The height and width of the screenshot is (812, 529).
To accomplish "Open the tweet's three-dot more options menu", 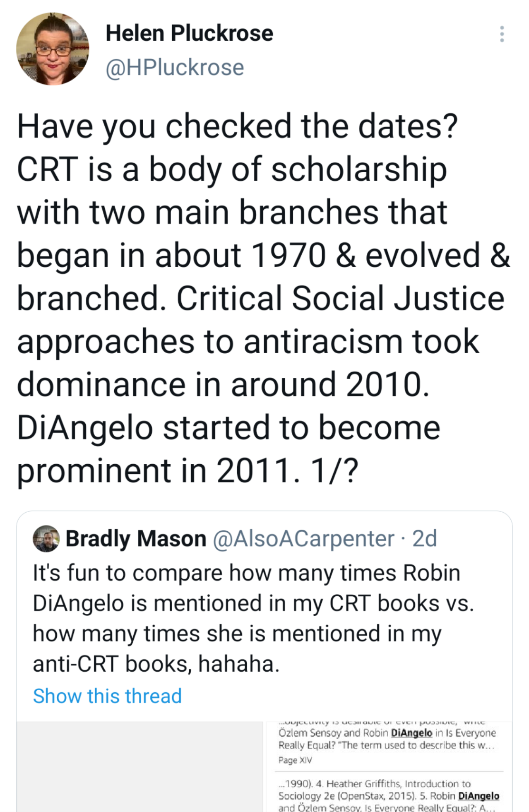I will tap(502, 34).
